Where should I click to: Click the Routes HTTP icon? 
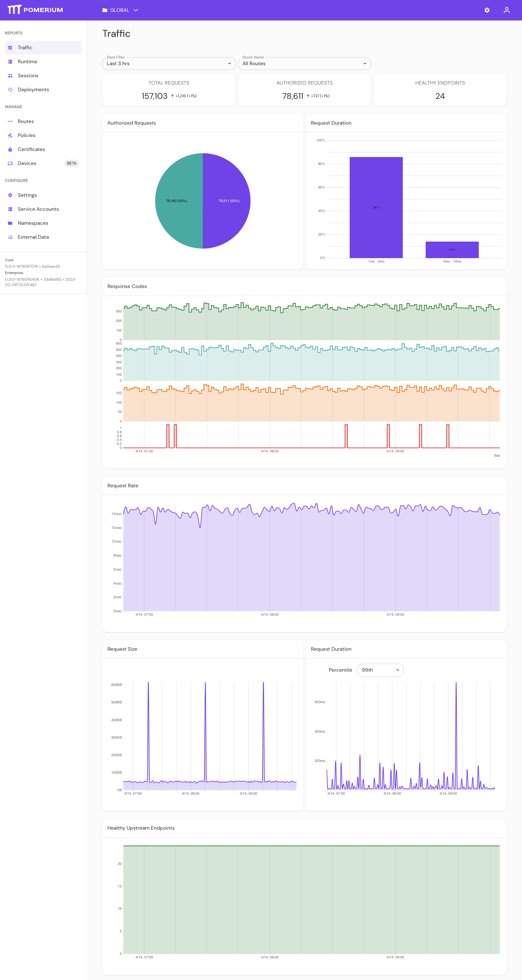[x=10, y=121]
